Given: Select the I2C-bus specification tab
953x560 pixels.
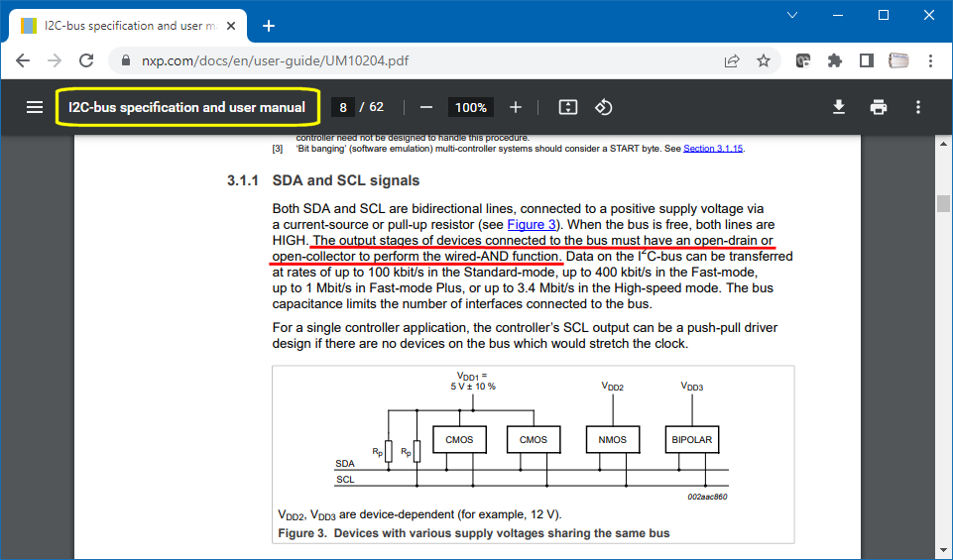Looking at the screenshot, I should (128, 26).
